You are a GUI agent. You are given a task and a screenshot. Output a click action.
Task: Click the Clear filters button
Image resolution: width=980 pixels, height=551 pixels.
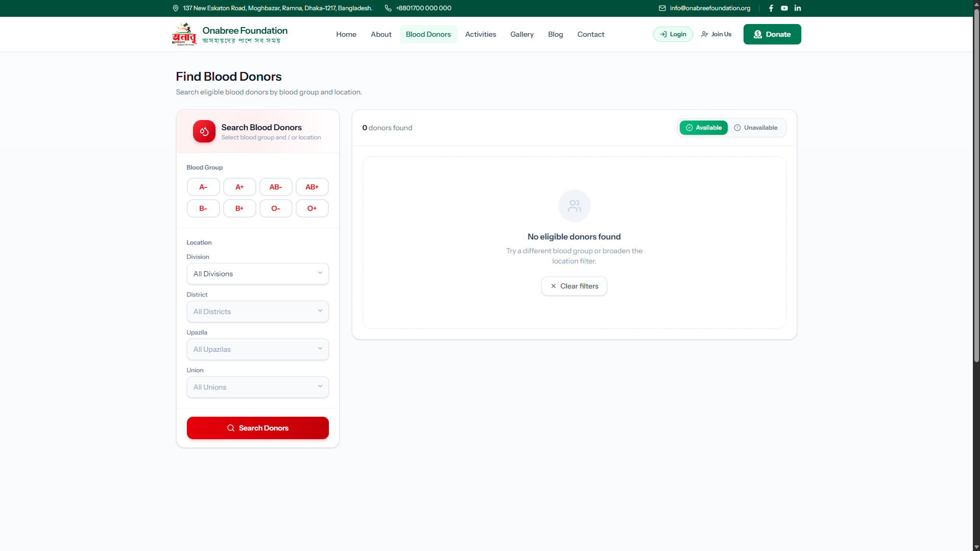point(575,286)
